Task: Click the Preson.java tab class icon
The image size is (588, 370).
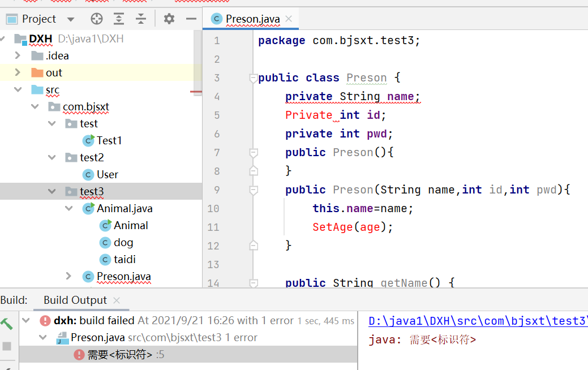Action: [216, 19]
